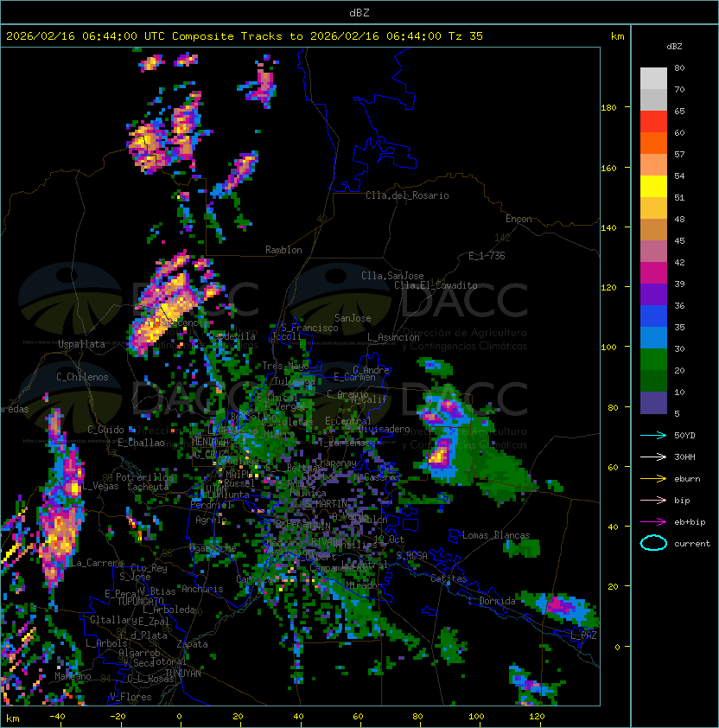Screen dimensions: 719x728
Task: Click the 'Clla.SanJose' map label
Action: coord(392,276)
